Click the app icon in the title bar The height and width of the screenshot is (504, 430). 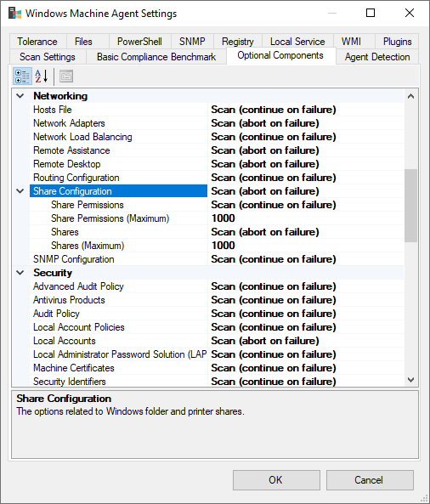click(x=14, y=14)
